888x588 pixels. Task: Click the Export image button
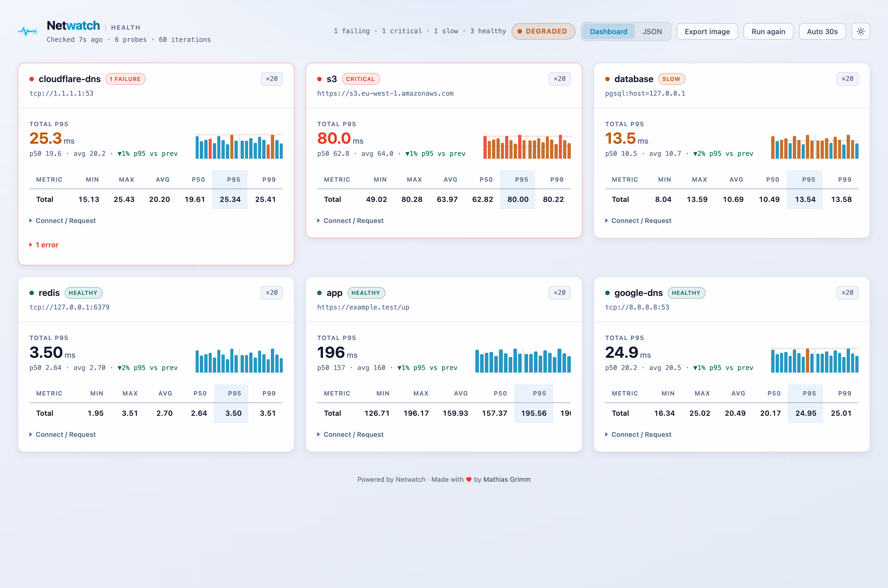707,32
